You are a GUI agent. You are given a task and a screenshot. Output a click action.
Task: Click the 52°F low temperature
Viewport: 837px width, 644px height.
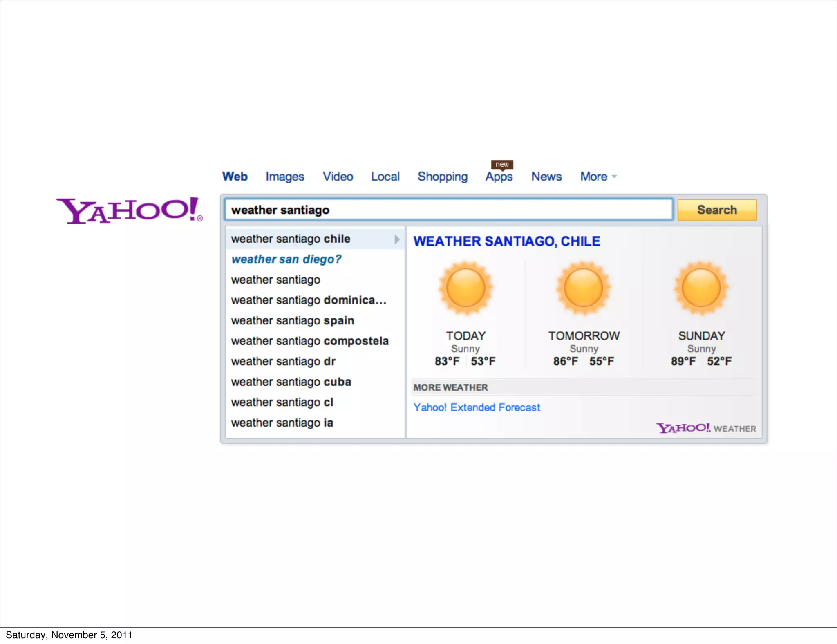pos(719,361)
